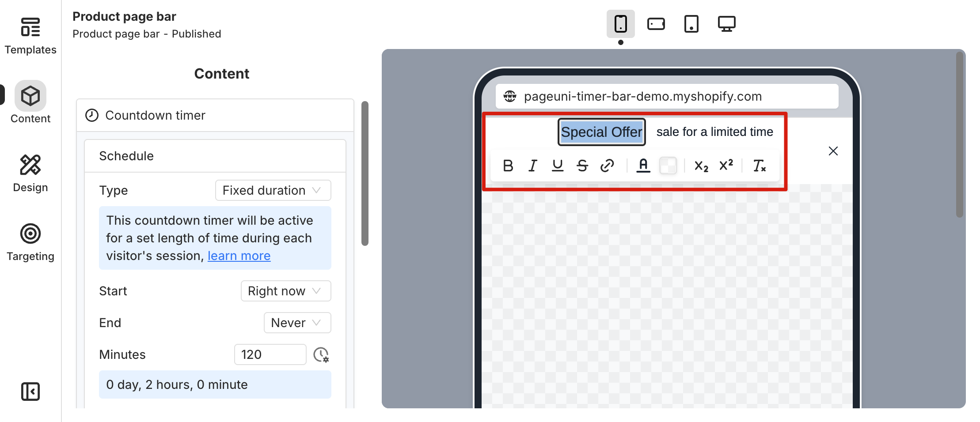
Task: Apply subscript formatting
Action: click(701, 166)
